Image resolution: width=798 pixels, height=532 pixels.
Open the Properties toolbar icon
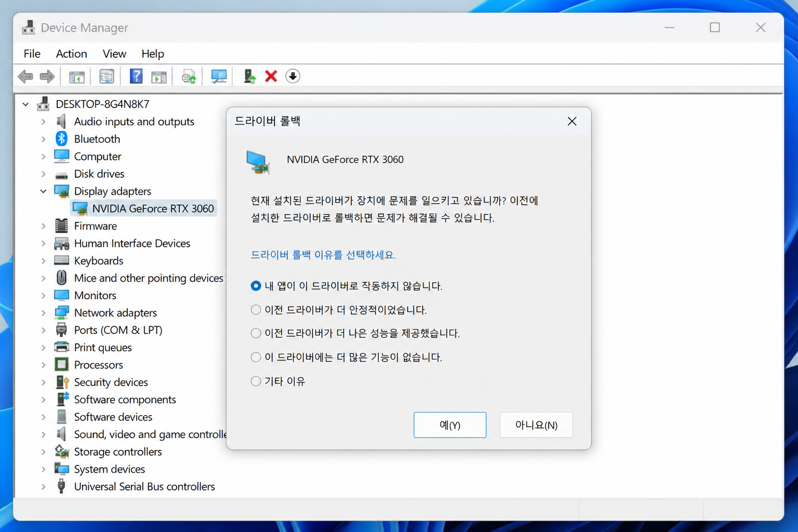[107, 77]
